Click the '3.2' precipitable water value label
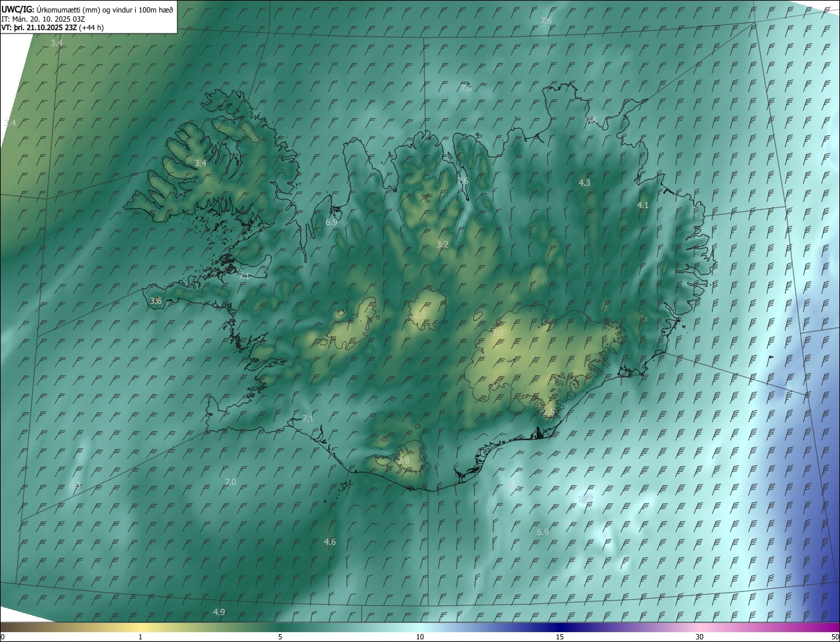Screen dimensions: 840x642 pos(442,244)
